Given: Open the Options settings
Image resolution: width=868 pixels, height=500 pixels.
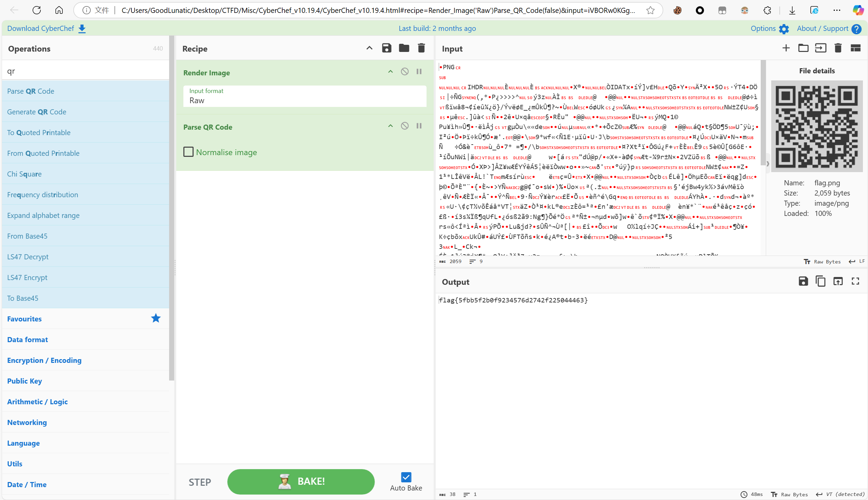Looking at the screenshot, I should tap(770, 28).
